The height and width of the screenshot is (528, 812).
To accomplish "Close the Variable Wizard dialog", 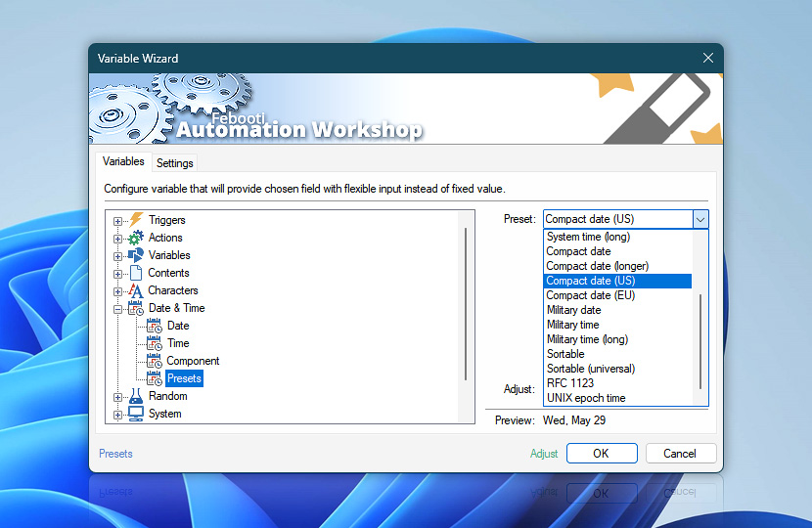I will [x=708, y=58].
